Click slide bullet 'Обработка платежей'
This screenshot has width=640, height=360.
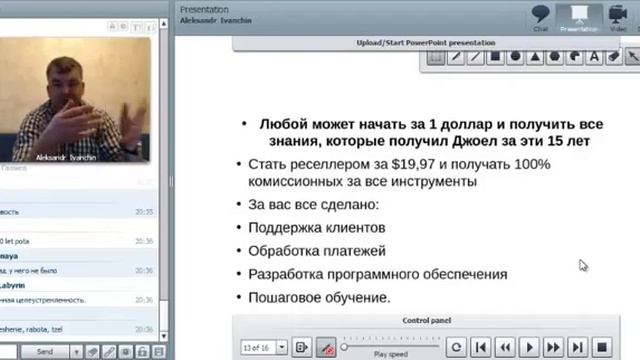pyautogui.click(x=317, y=251)
